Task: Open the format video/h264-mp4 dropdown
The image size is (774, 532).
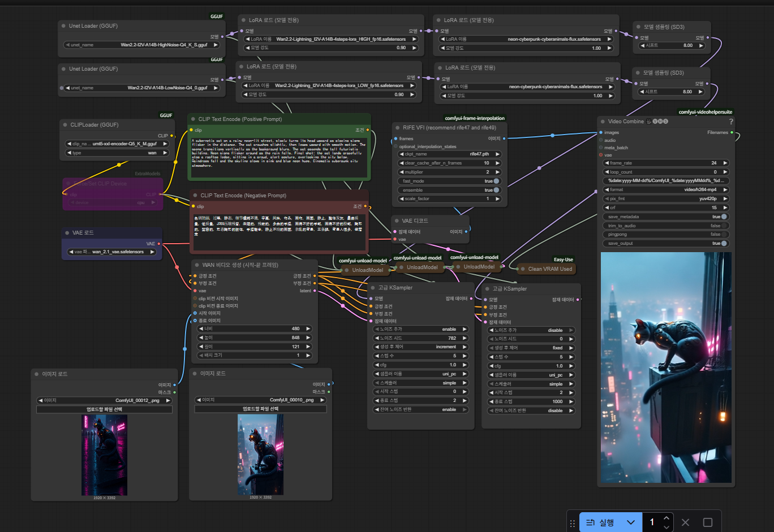Action: pyautogui.click(x=666, y=189)
